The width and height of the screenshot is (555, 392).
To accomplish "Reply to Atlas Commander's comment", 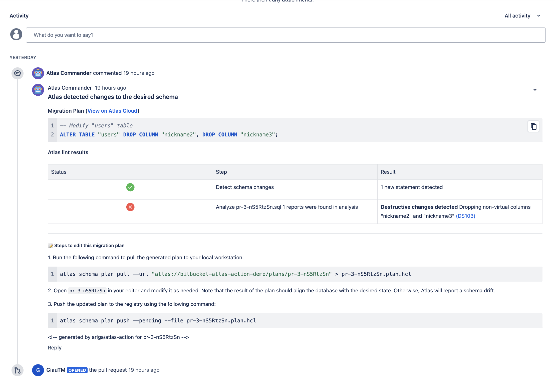I will [x=55, y=347].
